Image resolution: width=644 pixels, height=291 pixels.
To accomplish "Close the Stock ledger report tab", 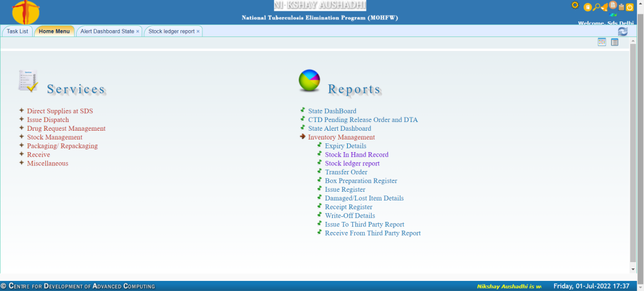I will tap(198, 31).
